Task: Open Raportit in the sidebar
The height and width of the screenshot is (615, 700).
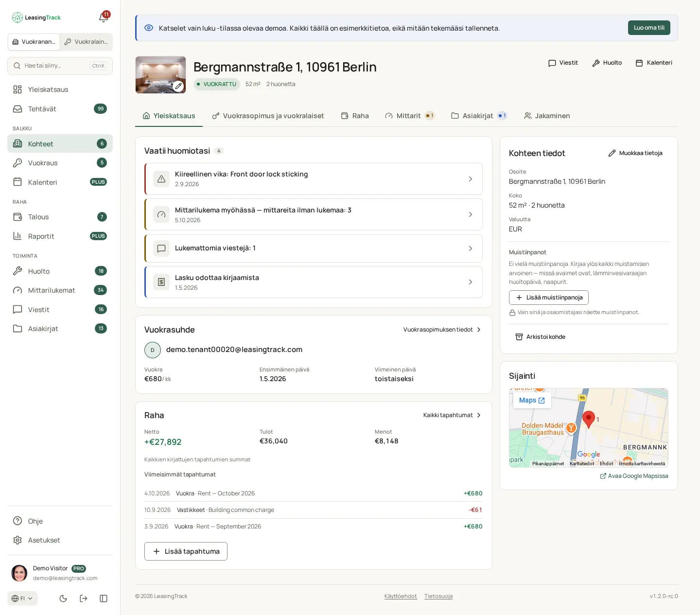Action: pyautogui.click(x=60, y=236)
